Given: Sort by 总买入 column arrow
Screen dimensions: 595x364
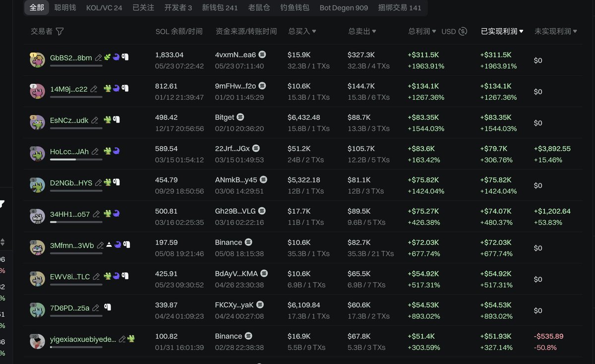Looking at the screenshot, I should click(314, 31).
